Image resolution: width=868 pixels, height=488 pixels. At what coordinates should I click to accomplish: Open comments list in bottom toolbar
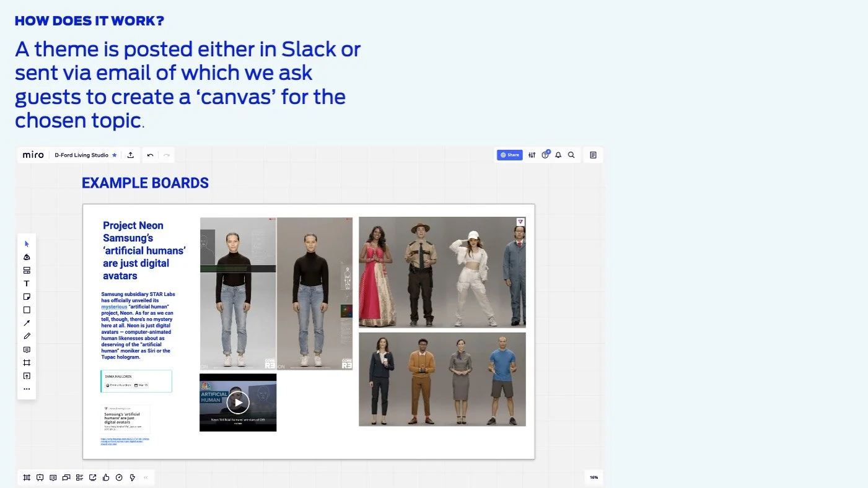(53, 477)
